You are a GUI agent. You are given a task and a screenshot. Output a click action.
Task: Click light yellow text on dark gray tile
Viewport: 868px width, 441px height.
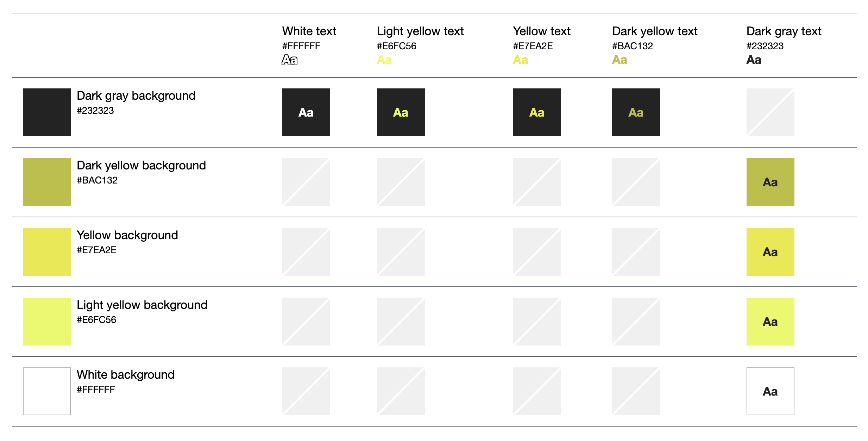[x=401, y=112]
